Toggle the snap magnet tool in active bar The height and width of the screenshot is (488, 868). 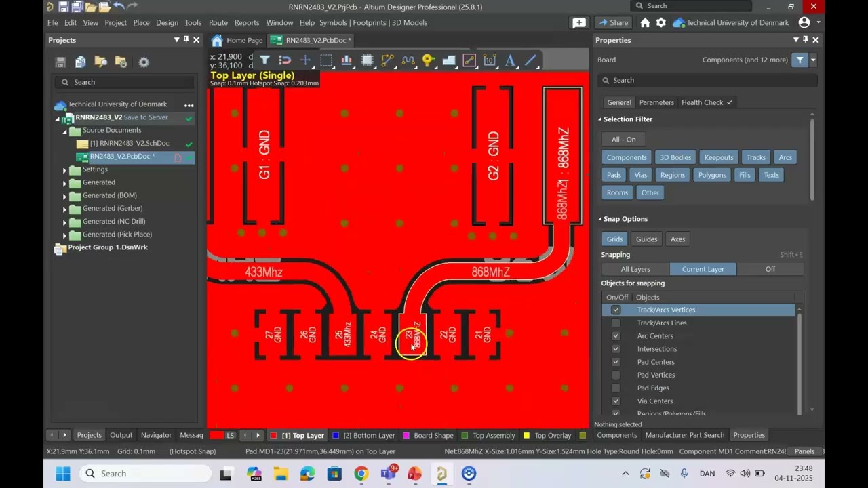pyautogui.click(x=285, y=60)
